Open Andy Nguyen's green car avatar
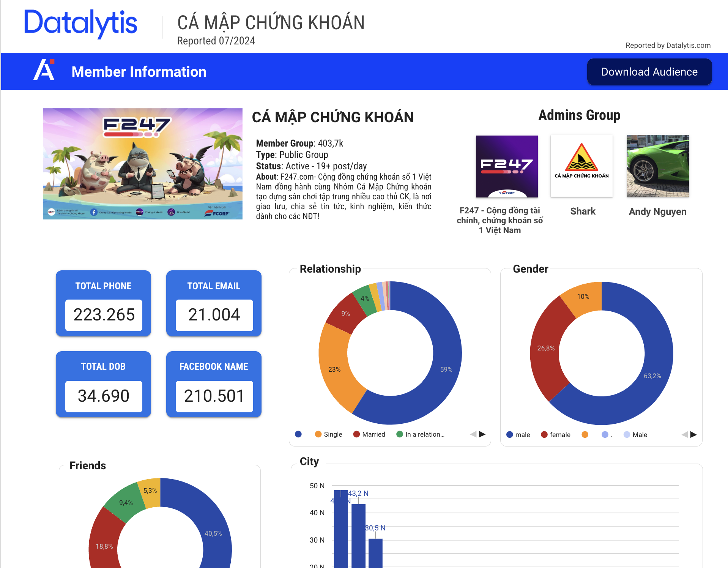Image resolution: width=728 pixels, height=568 pixels. tap(657, 166)
